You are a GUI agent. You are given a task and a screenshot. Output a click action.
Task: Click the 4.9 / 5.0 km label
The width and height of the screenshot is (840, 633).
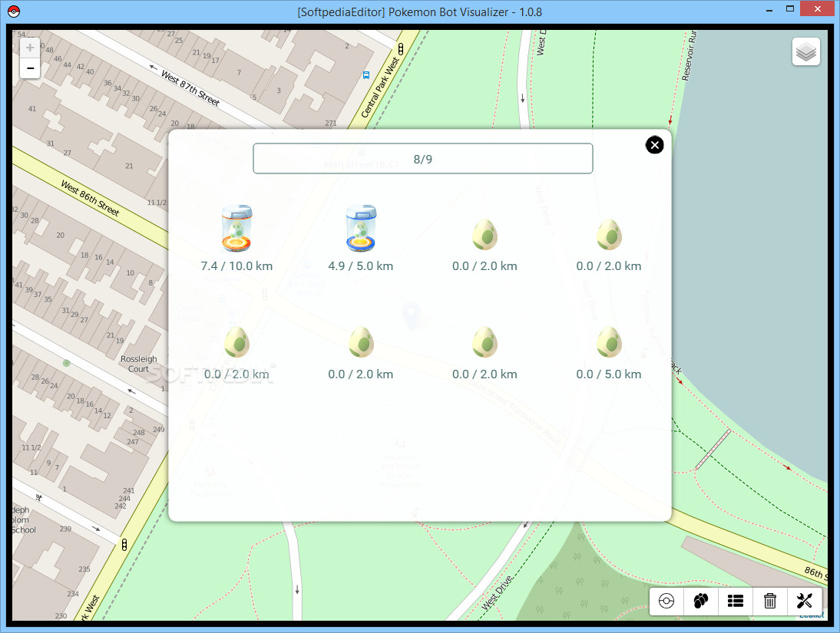(361, 266)
